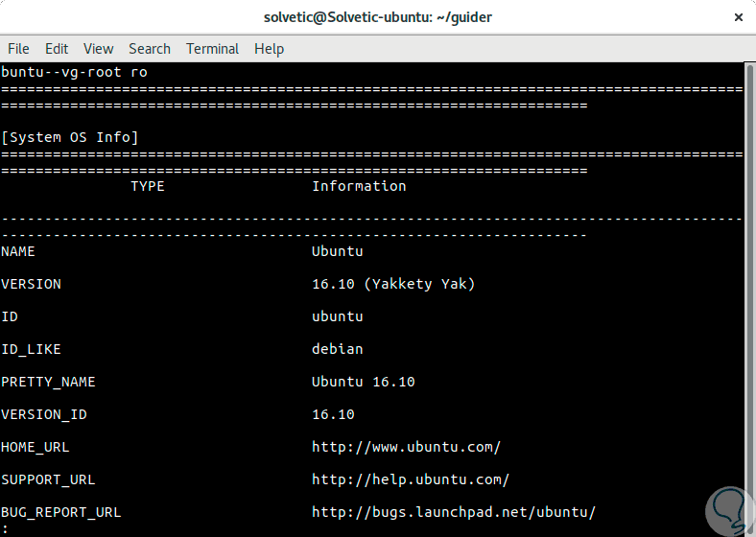
Task: Open the Terminal menu
Action: pos(213,49)
